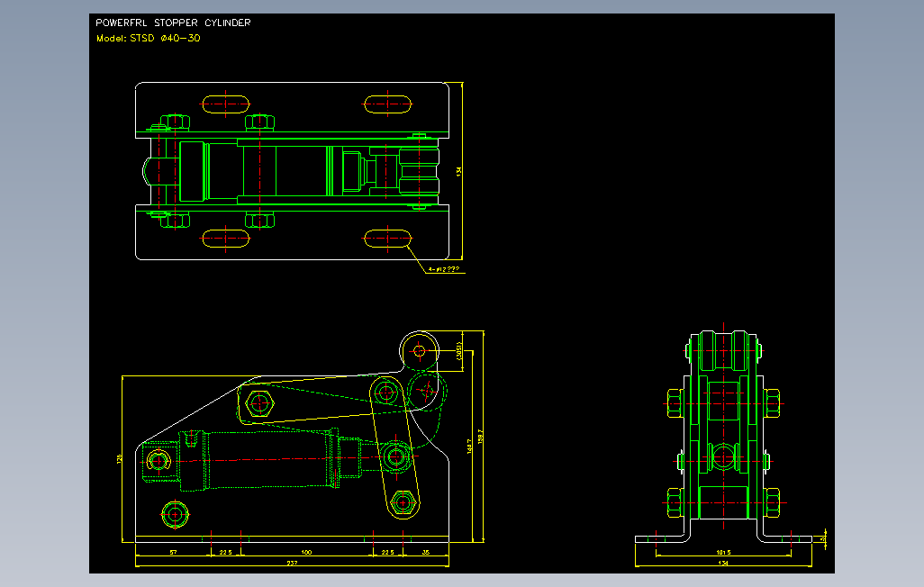Select the Model: STSD Ø40-30 label
924x587 pixels.
148,38
